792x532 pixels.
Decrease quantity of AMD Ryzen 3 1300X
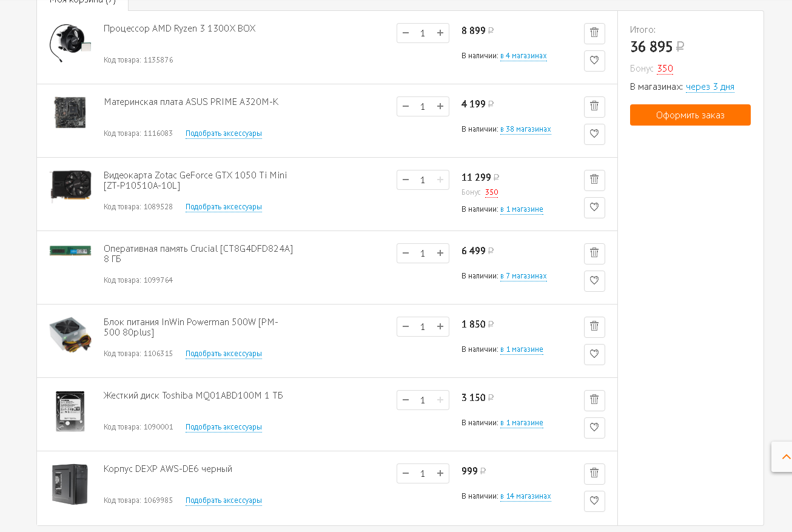(406, 33)
